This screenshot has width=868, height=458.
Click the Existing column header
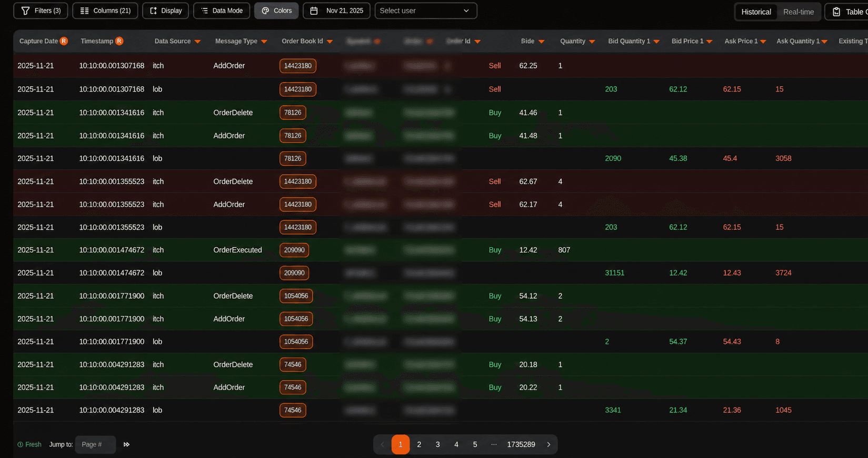[x=853, y=41]
